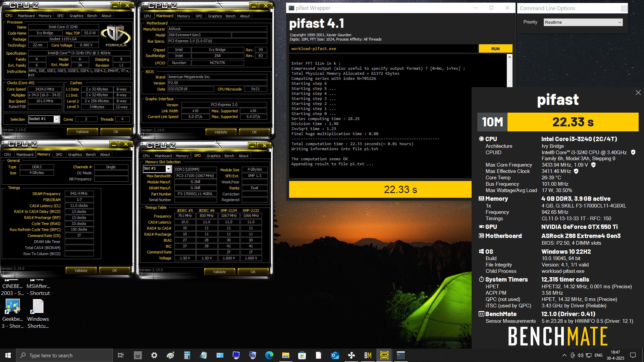This screenshot has height=362, width=644.
Task: Open Microsoft Store from the taskbar
Action: tap(302, 355)
